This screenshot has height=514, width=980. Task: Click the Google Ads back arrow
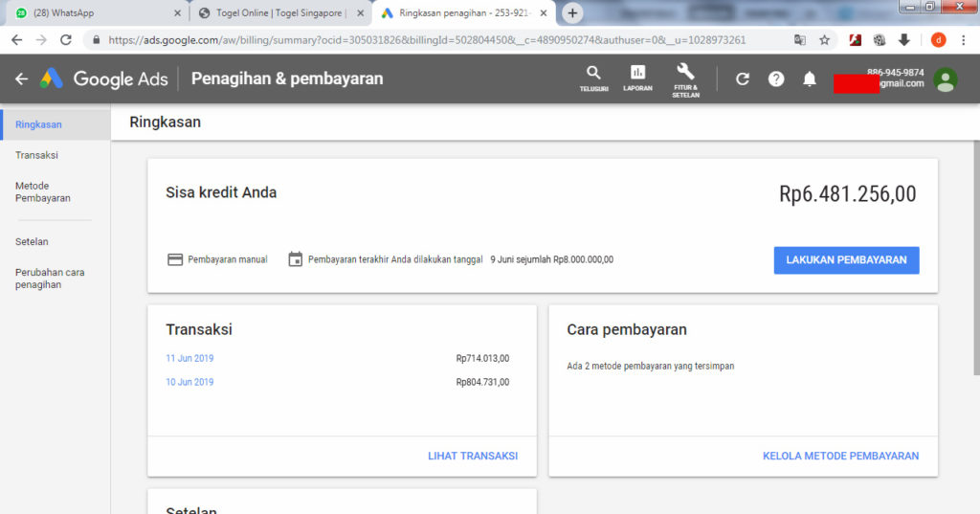pyautogui.click(x=21, y=78)
